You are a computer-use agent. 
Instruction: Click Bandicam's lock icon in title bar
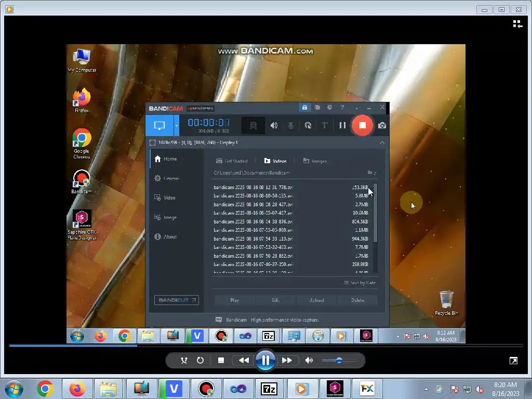point(304,108)
